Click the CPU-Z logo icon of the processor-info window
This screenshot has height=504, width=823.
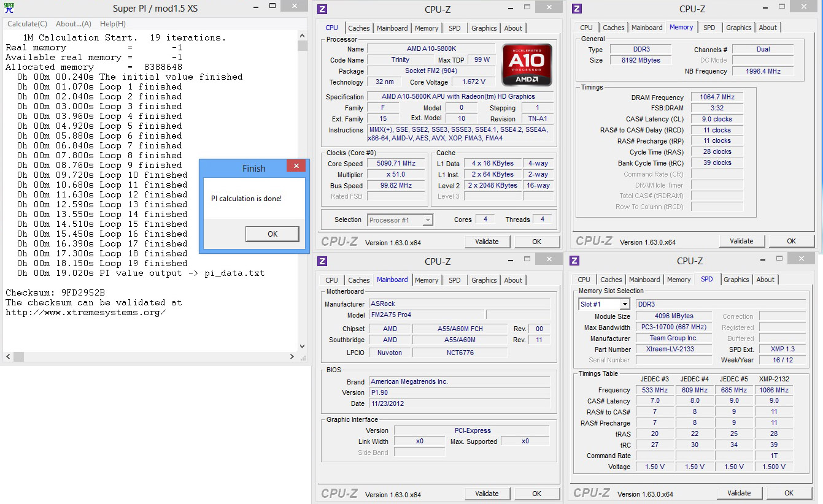tap(323, 9)
